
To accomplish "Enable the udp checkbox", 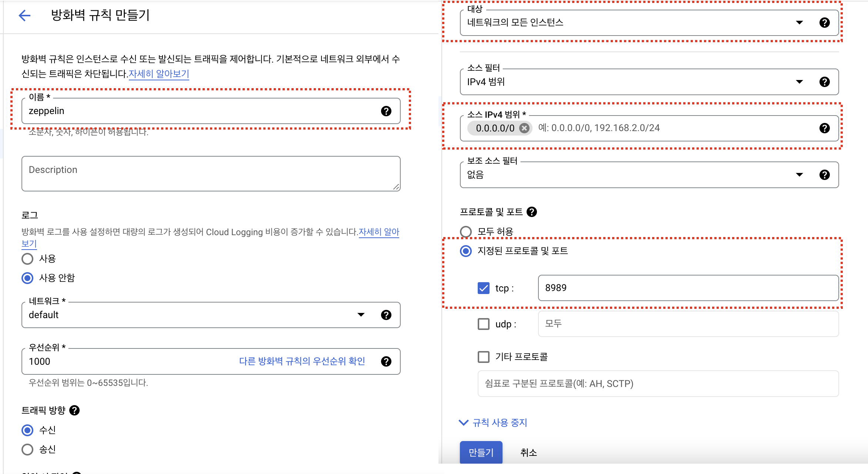I will [484, 324].
